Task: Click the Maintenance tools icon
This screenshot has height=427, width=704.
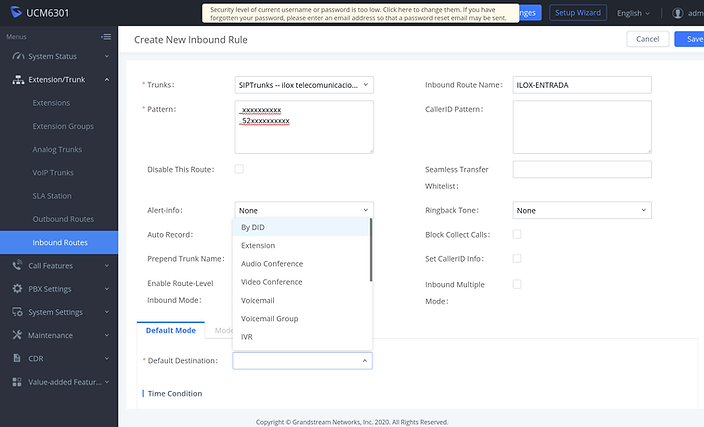Action: tap(17, 335)
